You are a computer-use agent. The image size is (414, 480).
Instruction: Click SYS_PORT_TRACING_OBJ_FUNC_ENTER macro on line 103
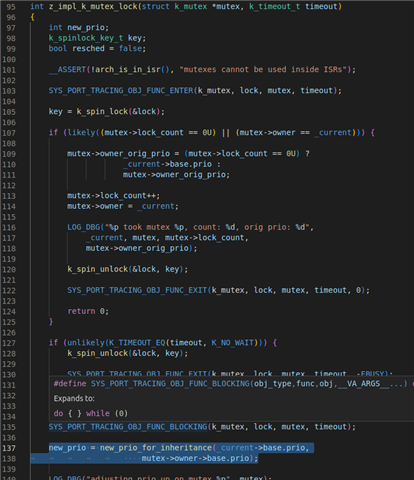click(x=121, y=90)
